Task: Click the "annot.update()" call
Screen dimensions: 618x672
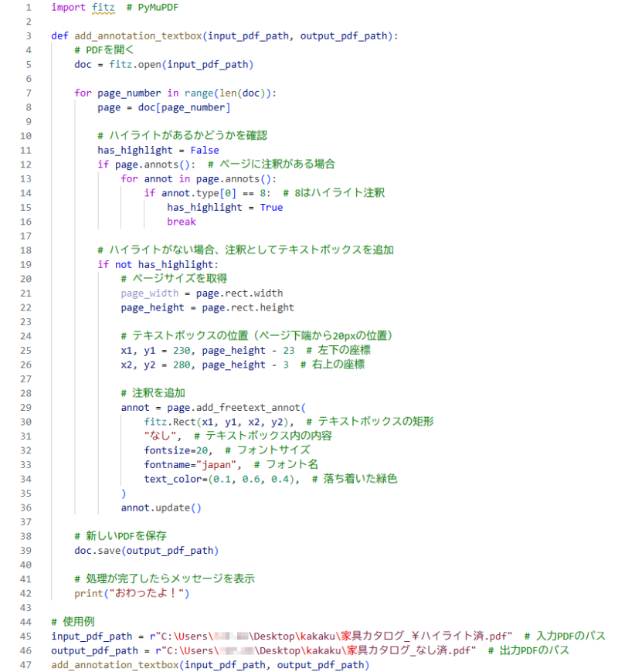Action: [161, 507]
